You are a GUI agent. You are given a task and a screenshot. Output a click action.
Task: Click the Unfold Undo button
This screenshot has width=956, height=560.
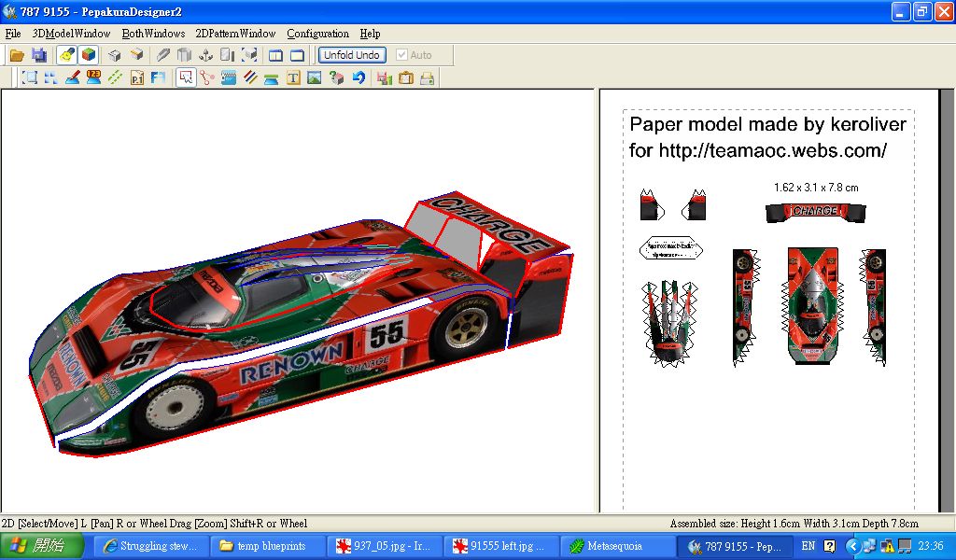click(x=352, y=55)
